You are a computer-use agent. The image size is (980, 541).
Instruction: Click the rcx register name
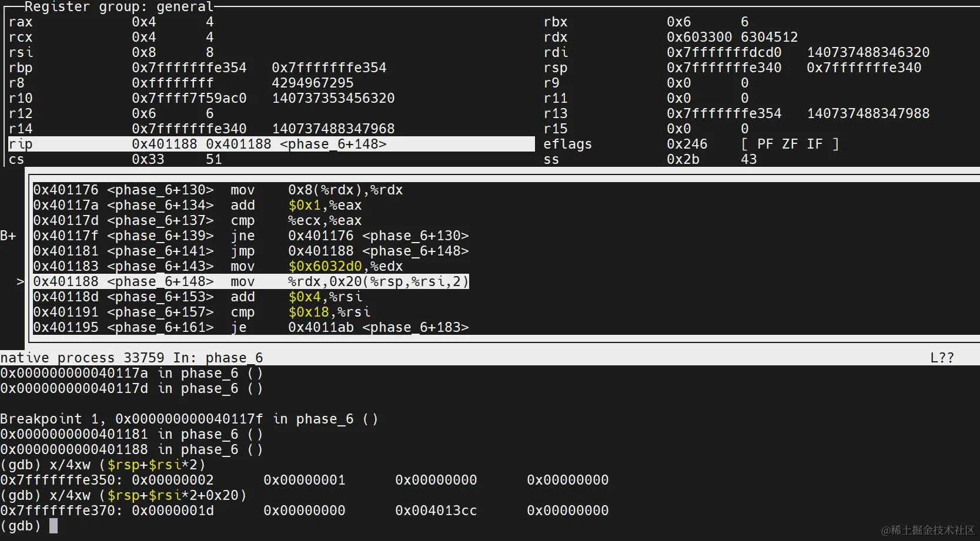coord(21,38)
